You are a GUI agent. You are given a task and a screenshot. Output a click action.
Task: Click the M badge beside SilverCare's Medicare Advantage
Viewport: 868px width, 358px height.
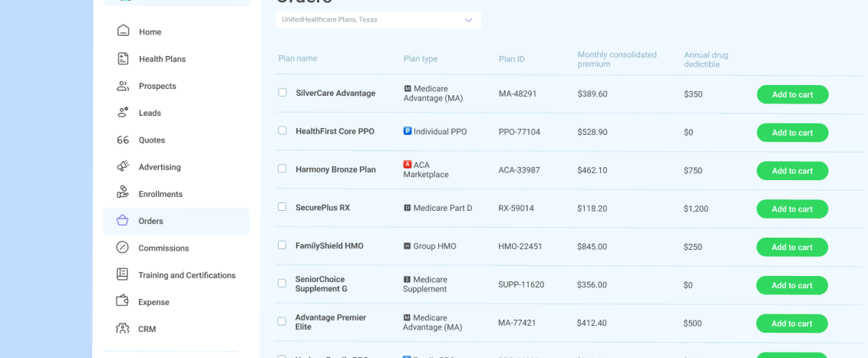pyautogui.click(x=408, y=88)
